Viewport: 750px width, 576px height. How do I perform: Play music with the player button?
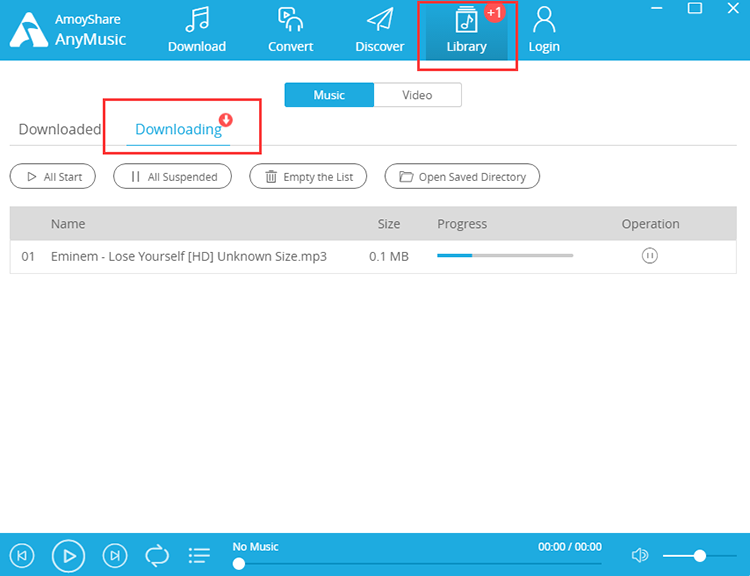tap(68, 555)
